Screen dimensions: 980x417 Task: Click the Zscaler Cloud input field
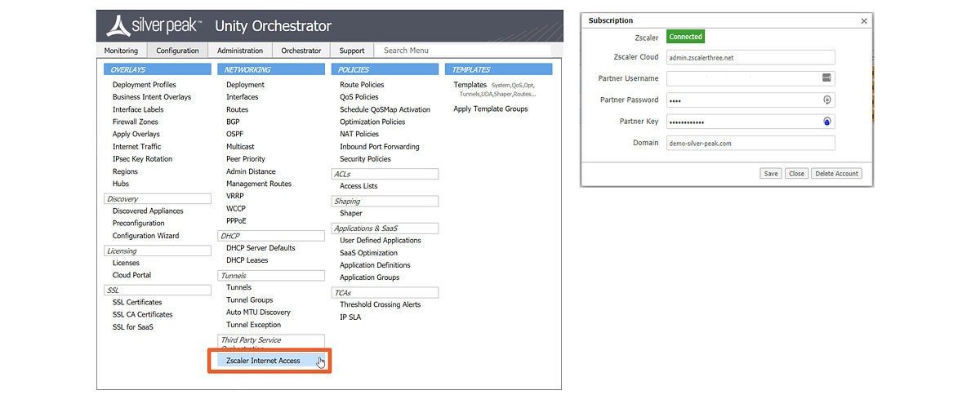(x=751, y=58)
